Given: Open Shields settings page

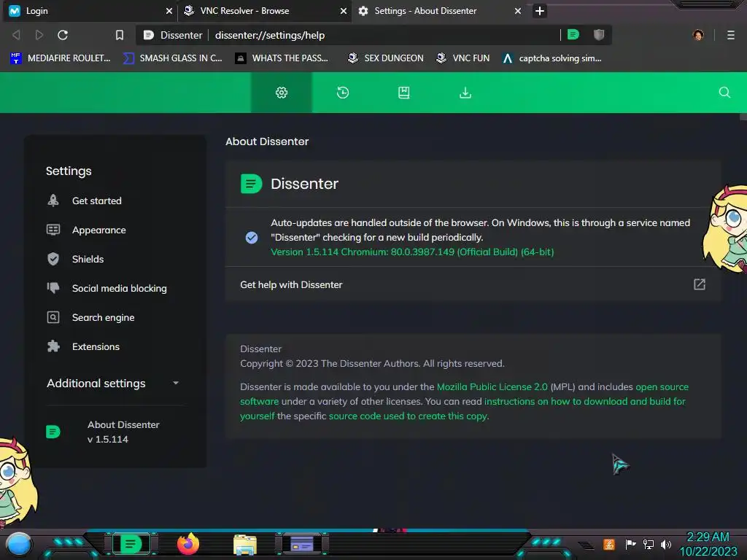Looking at the screenshot, I should pos(88,259).
